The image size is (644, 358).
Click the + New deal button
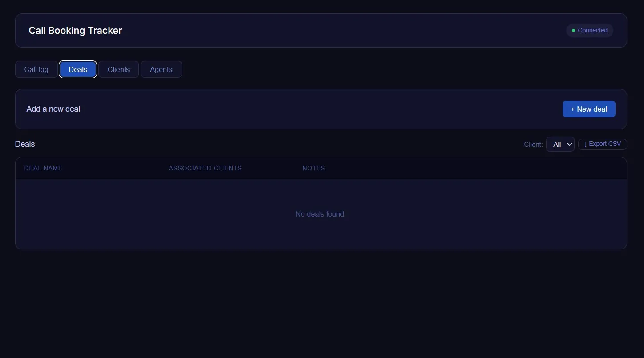[589, 109]
